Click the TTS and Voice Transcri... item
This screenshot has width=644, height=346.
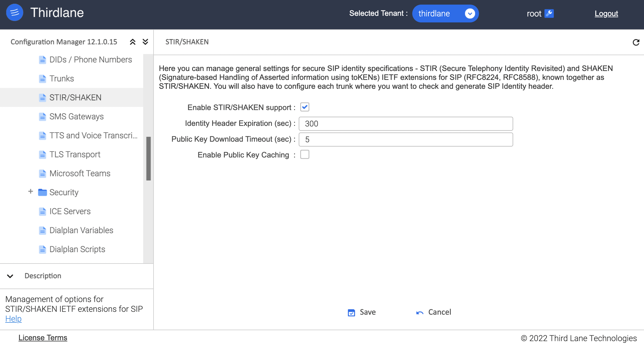pyautogui.click(x=93, y=135)
